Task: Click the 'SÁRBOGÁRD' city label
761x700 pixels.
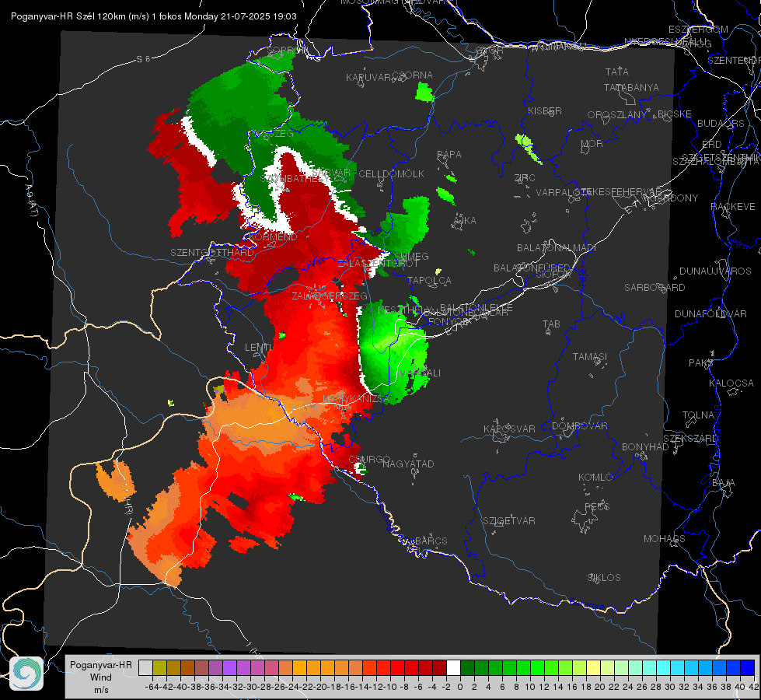Action: [x=655, y=287]
